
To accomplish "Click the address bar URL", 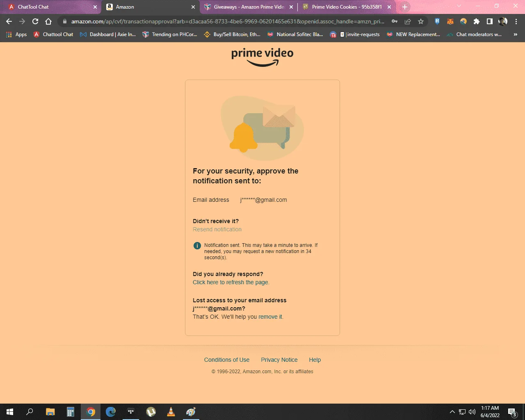I will tap(228, 21).
